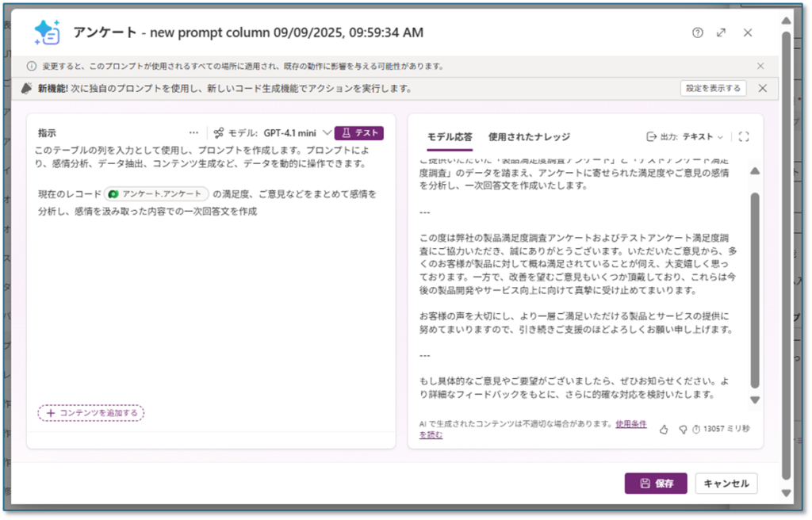Select the モデル応答 tab

click(450, 136)
